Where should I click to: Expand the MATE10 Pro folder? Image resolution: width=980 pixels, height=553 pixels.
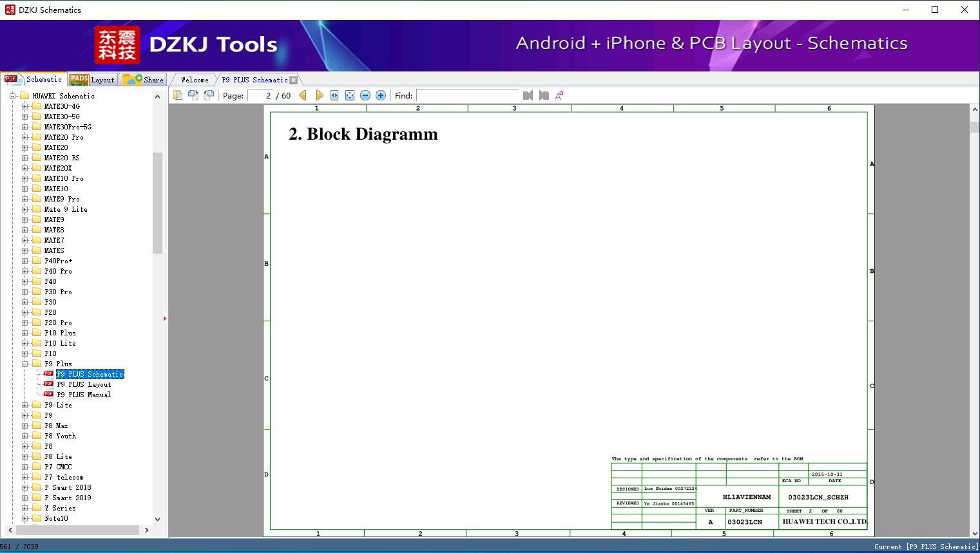point(24,178)
